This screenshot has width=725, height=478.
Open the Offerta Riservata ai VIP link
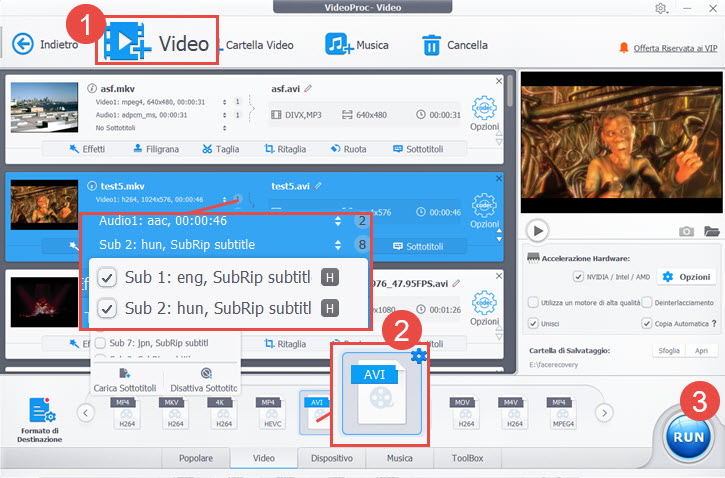pos(675,48)
